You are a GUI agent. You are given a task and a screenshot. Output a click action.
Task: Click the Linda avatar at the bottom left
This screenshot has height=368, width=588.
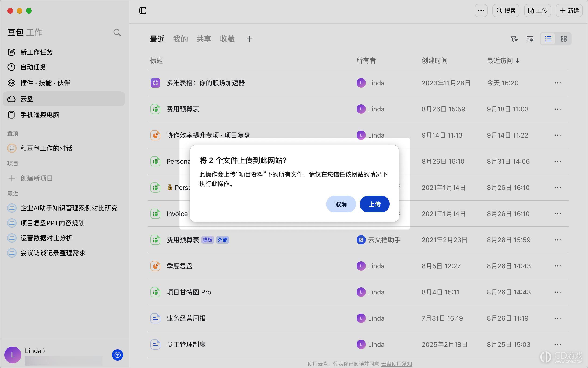13,355
